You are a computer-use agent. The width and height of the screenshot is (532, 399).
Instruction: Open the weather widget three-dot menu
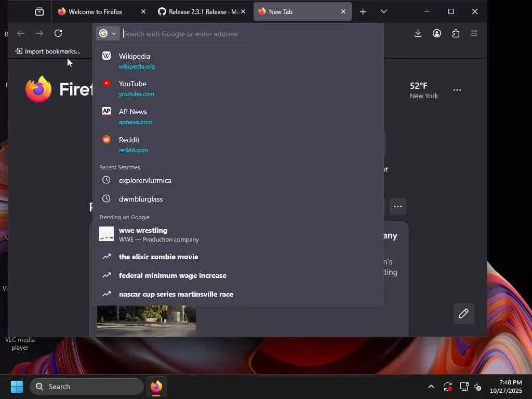[457, 90]
